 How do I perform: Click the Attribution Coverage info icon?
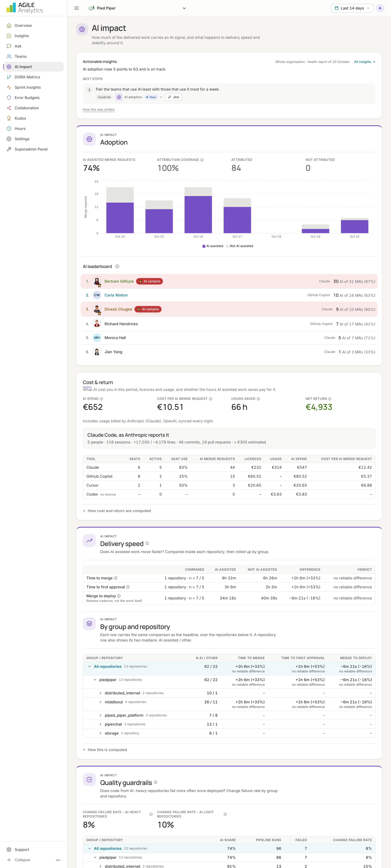pos(202,160)
